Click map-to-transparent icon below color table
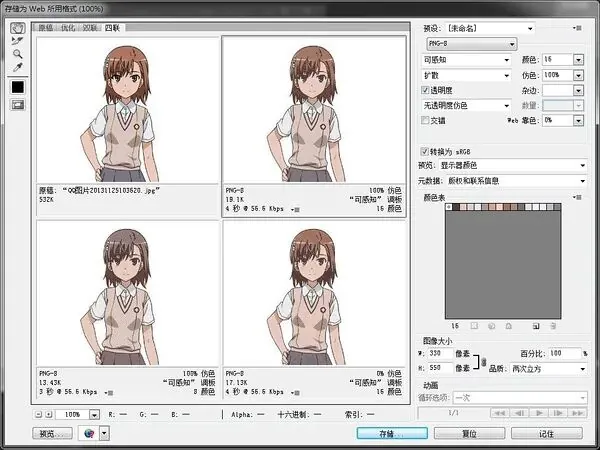Image resolution: width=600 pixels, height=450 pixels. coord(474,326)
